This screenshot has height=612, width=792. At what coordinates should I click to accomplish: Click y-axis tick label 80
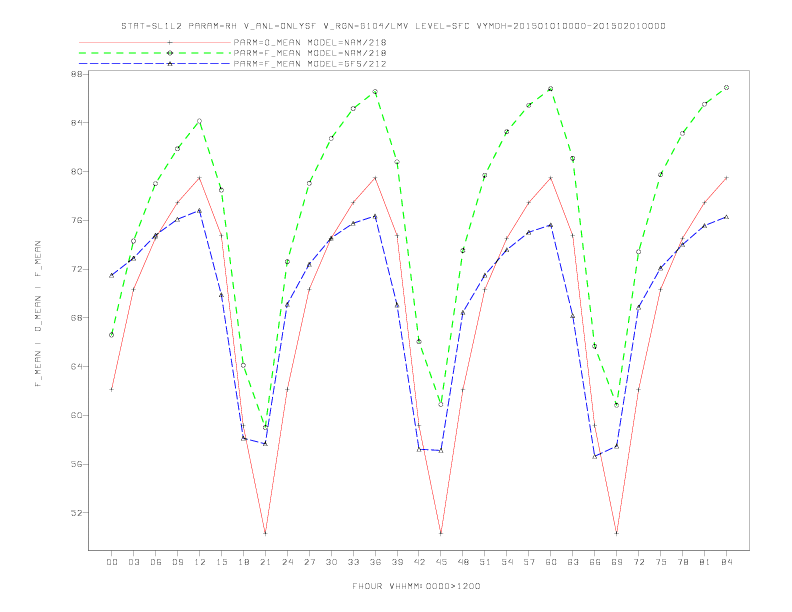tap(76, 172)
